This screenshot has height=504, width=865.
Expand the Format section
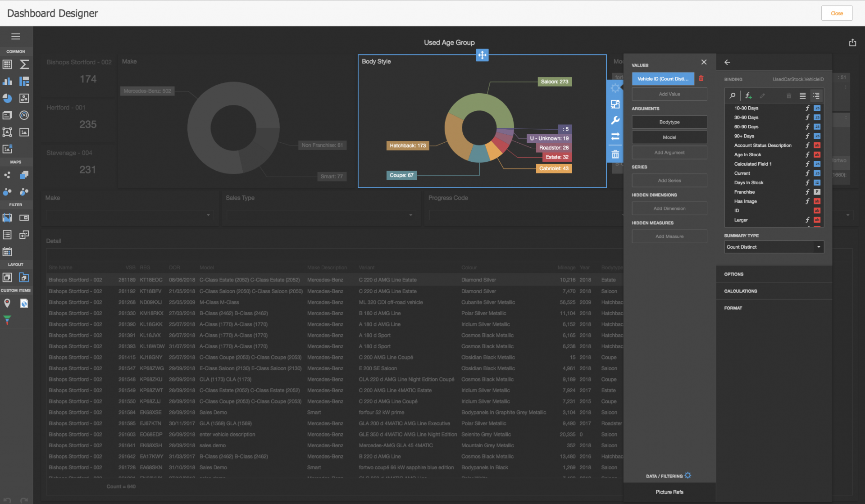(x=733, y=308)
